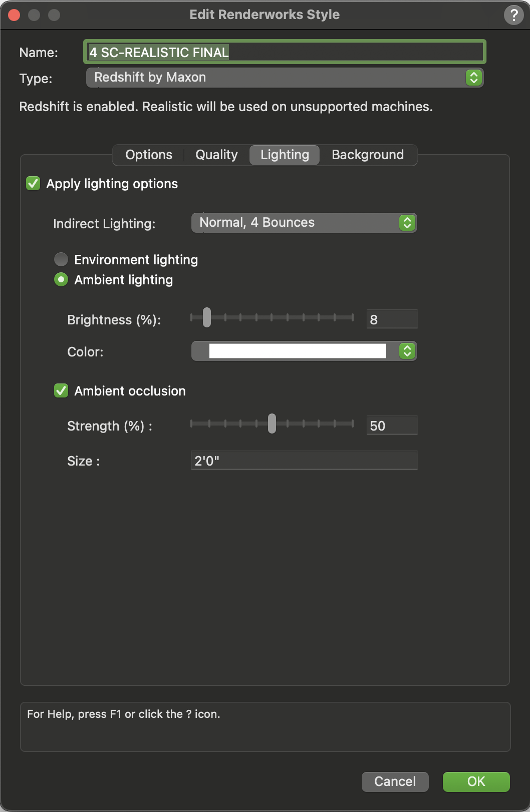Click the Strength percentage slider track

[272, 425]
